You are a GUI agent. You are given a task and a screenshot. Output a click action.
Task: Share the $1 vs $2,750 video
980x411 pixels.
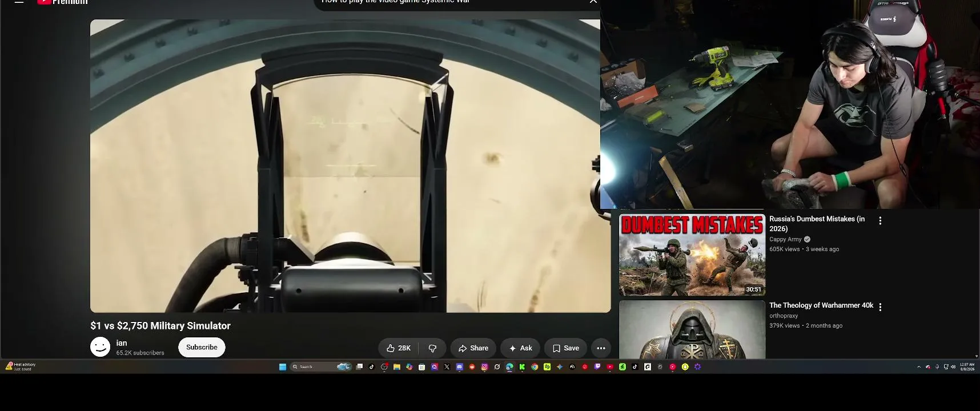click(473, 348)
